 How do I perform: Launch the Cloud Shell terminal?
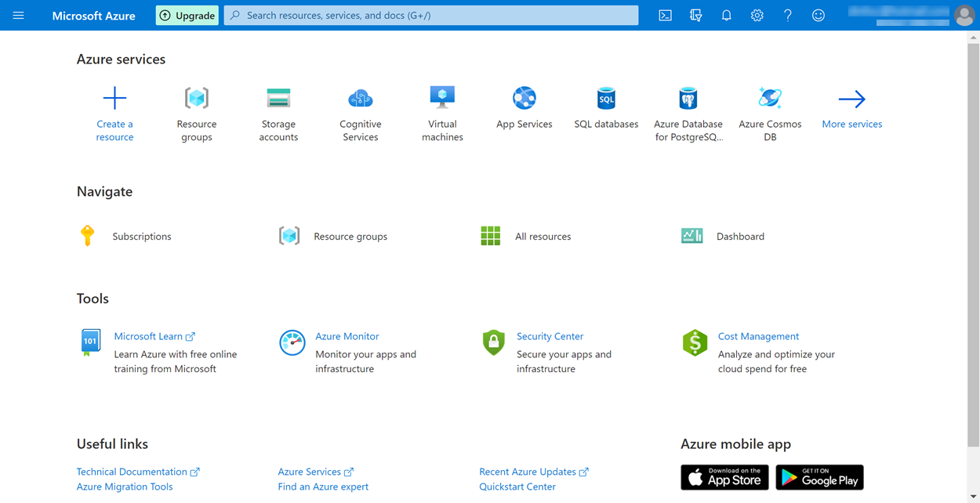(665, 15)
